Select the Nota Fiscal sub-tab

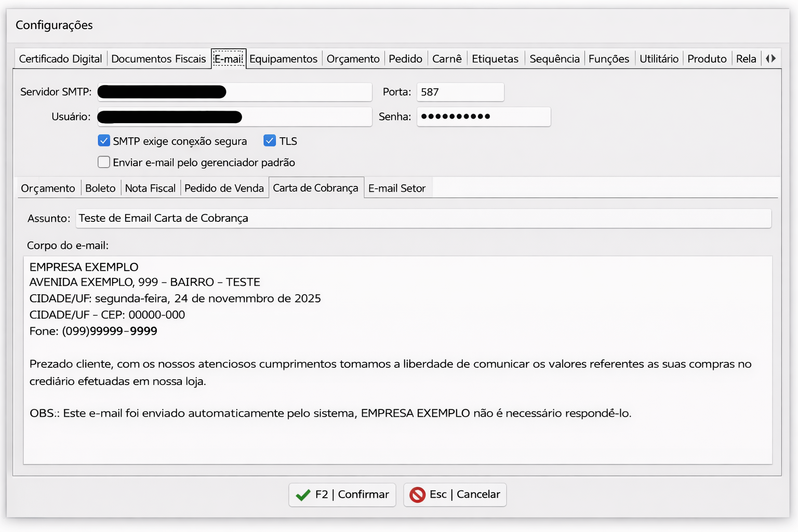click(x=150, y=188)
